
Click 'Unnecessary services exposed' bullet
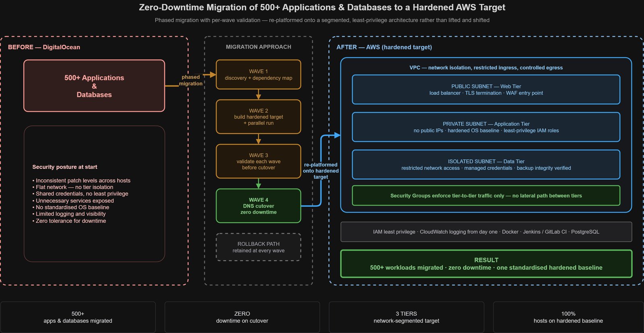pyautogui.click(x=73, y=201)
